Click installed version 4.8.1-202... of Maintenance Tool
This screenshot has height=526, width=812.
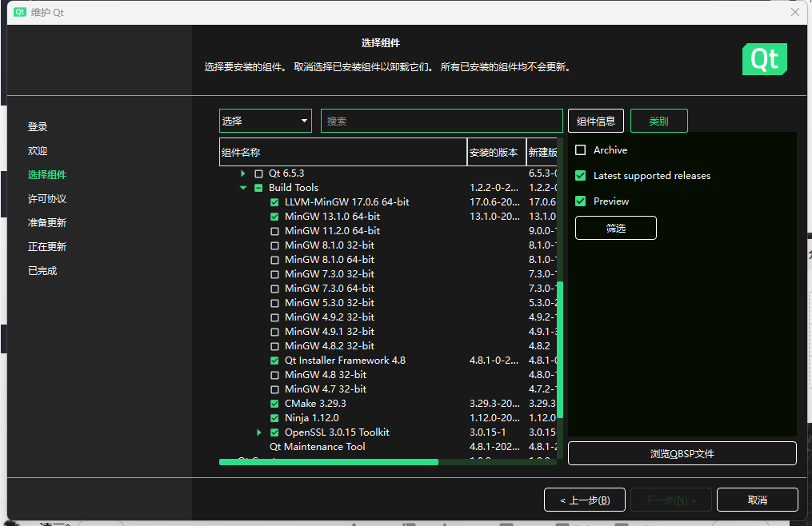pyautogui.click(x=494, y=447)
